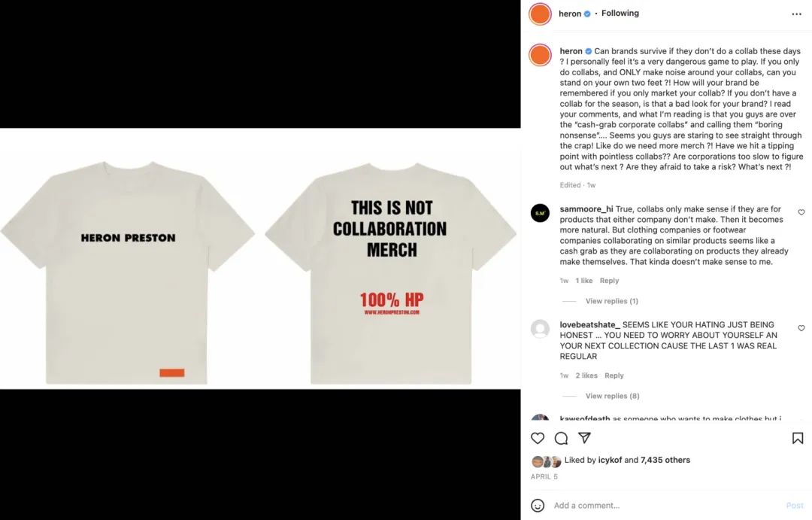Like sammoore_hi's comment
This screenshot has width=812, height=520.
(801, 213)
